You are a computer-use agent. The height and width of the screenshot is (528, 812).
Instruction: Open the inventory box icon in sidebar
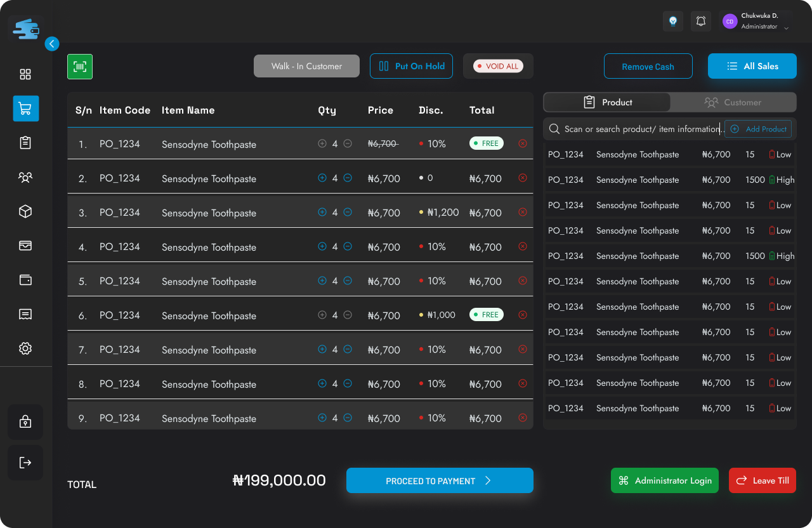tap(25, 211)
